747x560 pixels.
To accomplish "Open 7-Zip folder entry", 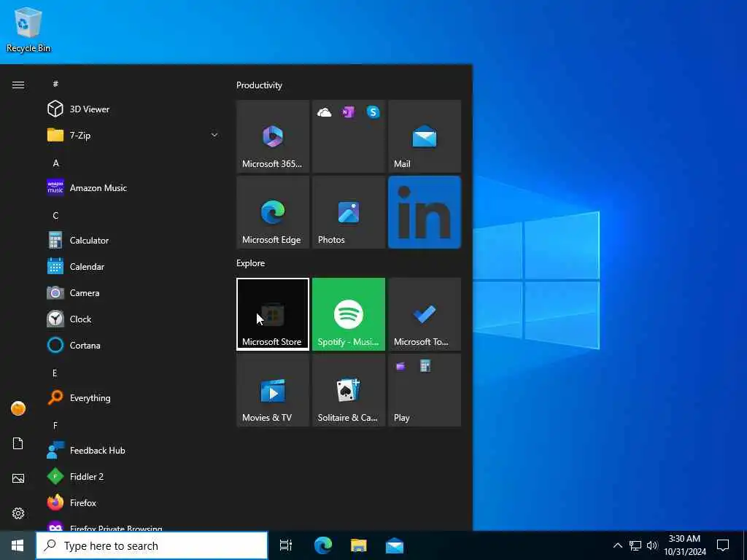I will [131, 135].
